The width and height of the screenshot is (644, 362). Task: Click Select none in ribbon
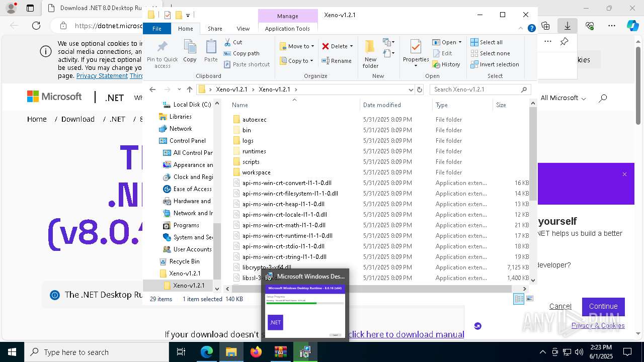490,53
